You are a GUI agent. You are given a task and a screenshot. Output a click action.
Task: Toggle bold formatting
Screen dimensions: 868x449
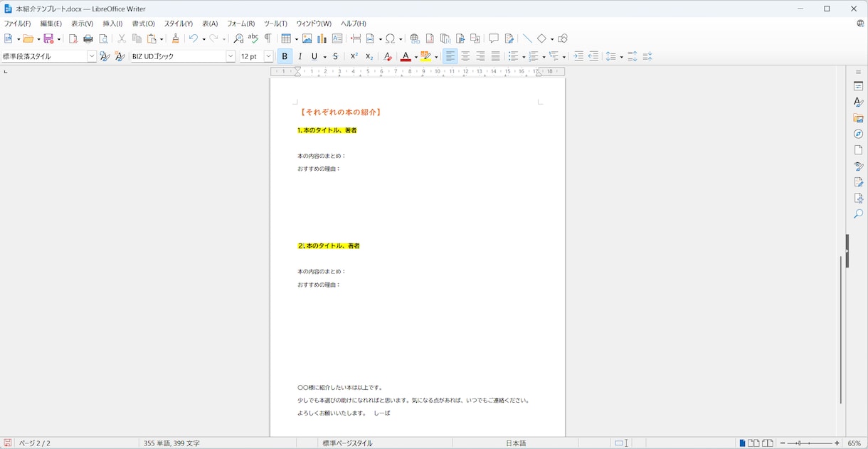pos(285,56)
